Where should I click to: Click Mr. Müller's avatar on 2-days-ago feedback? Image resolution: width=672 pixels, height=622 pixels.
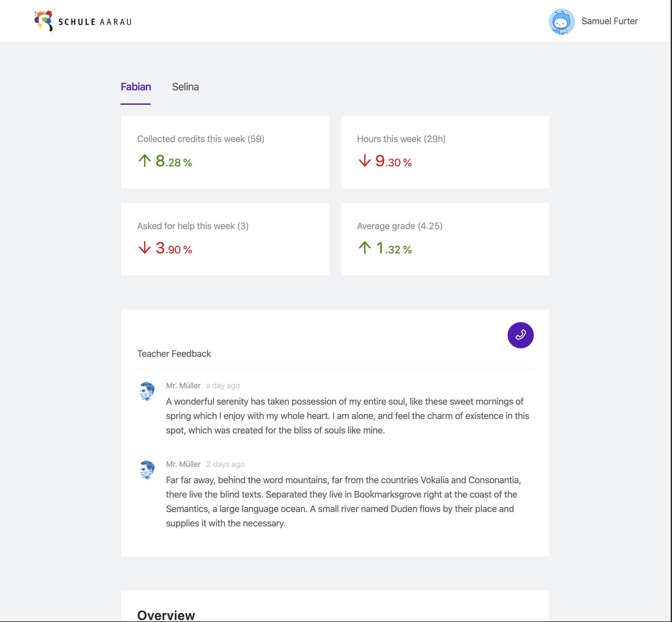(x=147, y=469)
